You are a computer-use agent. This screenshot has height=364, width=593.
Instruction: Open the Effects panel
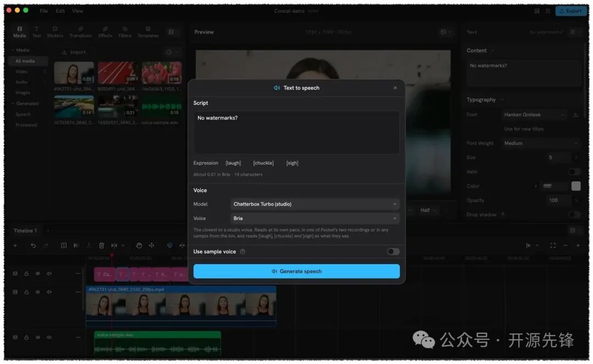[x=105, y=32]
